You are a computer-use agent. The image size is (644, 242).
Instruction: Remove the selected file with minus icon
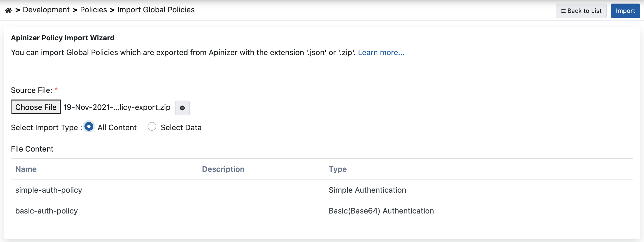tap(182, 108)
